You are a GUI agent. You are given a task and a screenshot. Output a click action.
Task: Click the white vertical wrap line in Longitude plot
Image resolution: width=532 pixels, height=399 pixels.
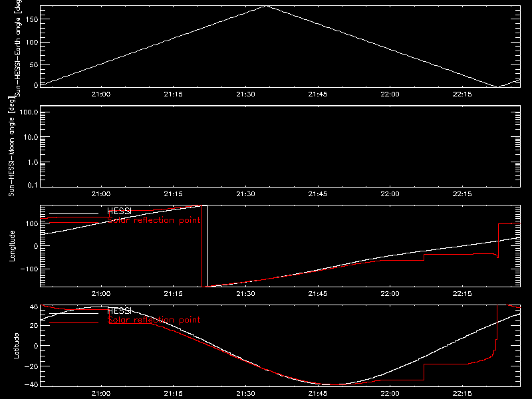207,246
